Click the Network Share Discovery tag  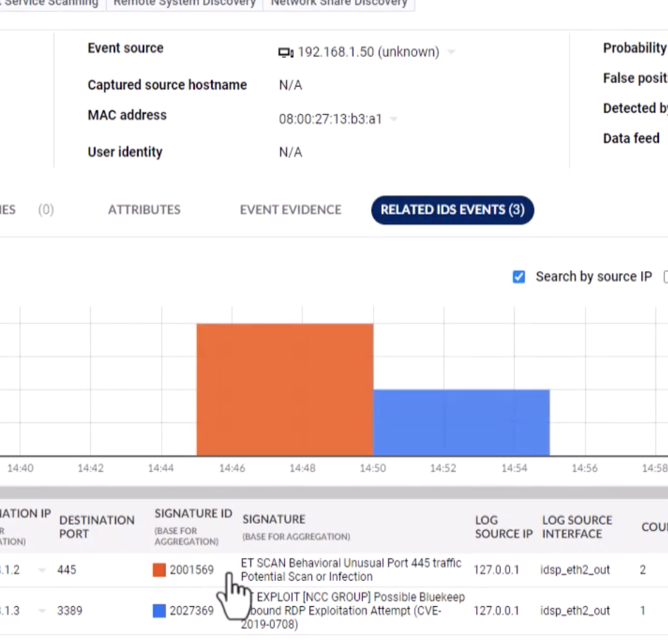tap(339, 4)
